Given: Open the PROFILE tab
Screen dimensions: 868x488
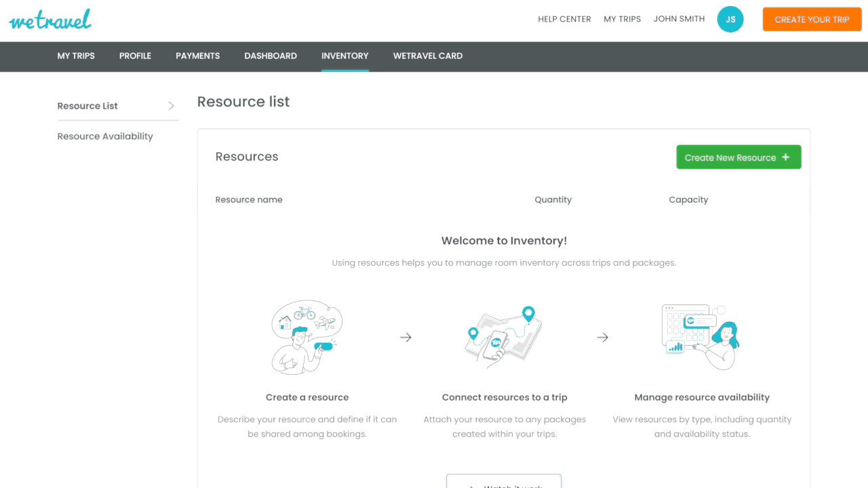Looking at the screenshot, I should pos(135,56).
